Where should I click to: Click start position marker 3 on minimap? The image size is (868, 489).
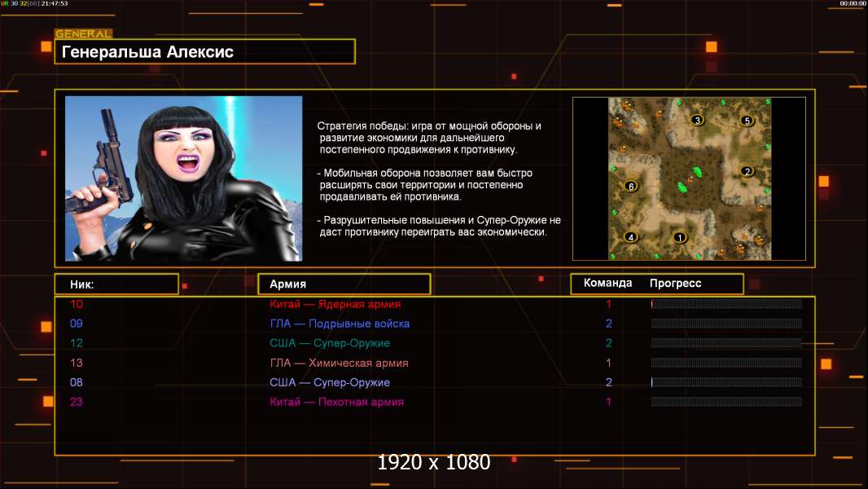[697, 120]
